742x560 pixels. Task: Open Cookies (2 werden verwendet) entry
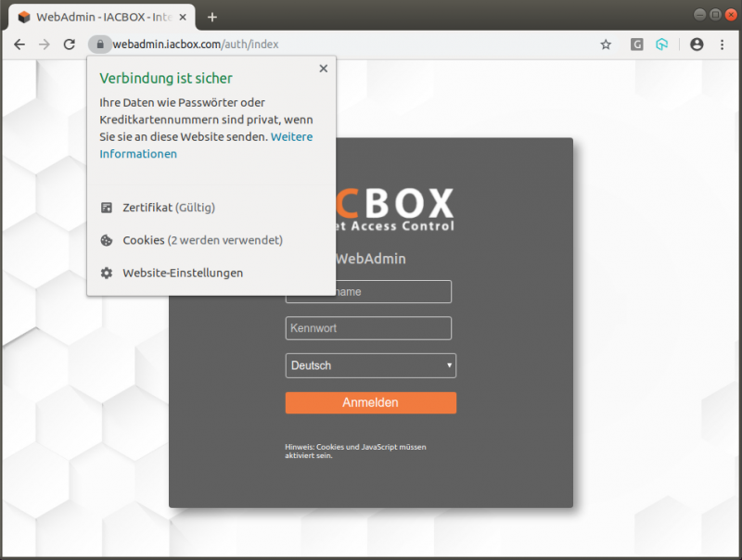coord(201,240)
